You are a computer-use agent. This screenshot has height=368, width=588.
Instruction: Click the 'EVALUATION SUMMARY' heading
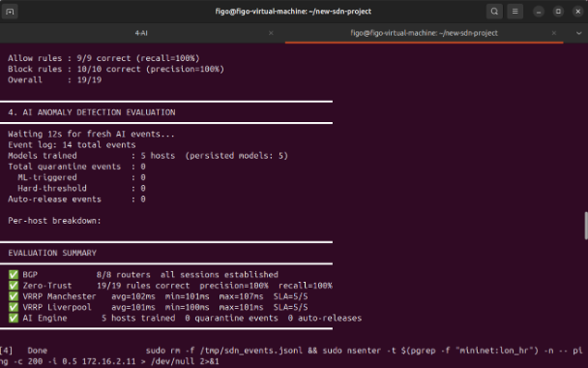(x=52, y=253)
